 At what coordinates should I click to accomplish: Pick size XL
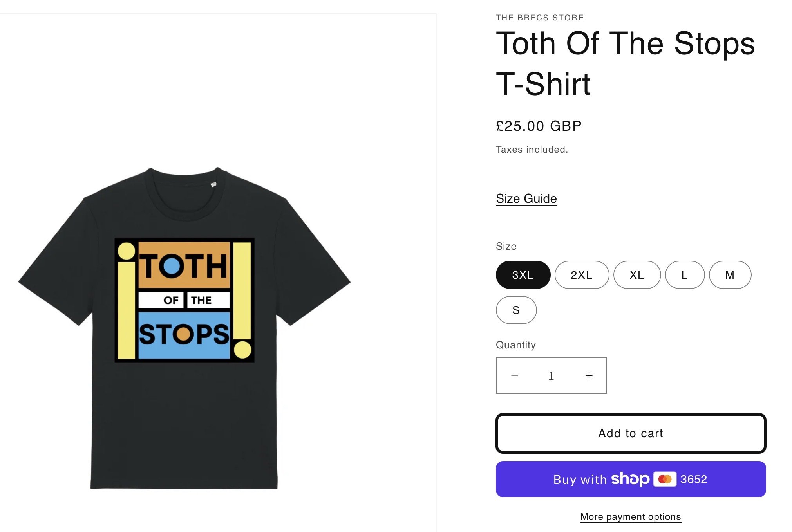[x=637, y=275]
